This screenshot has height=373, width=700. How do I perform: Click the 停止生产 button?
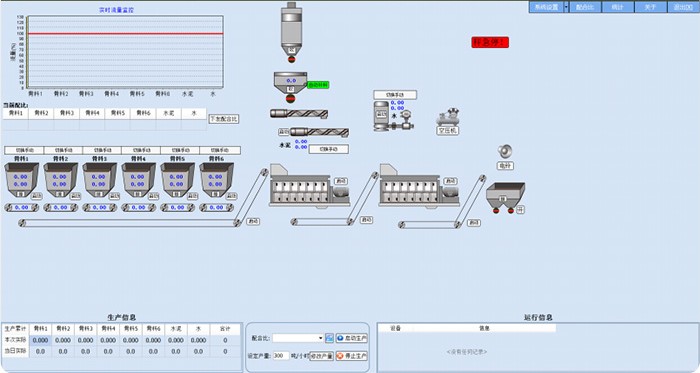(x=352, y=356)
